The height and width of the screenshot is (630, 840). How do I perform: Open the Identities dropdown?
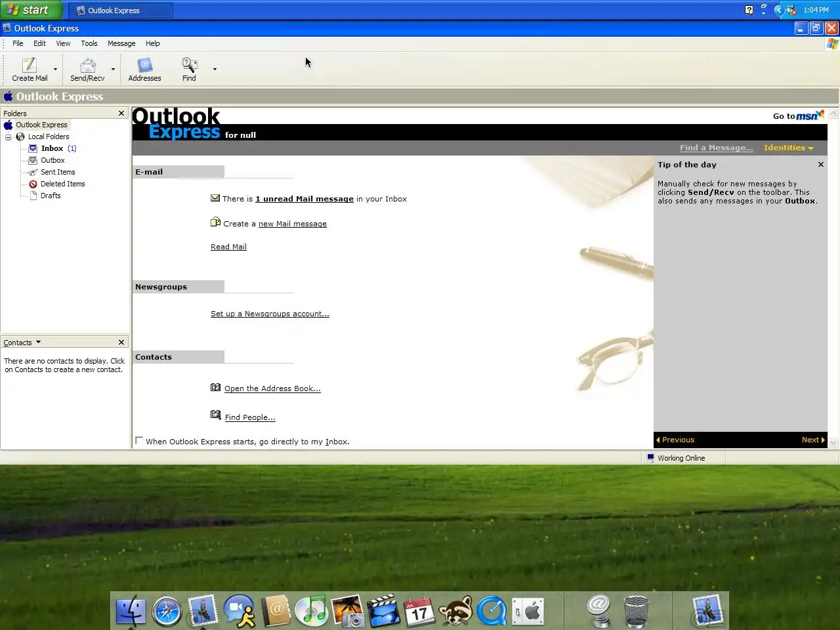(788, 148)
